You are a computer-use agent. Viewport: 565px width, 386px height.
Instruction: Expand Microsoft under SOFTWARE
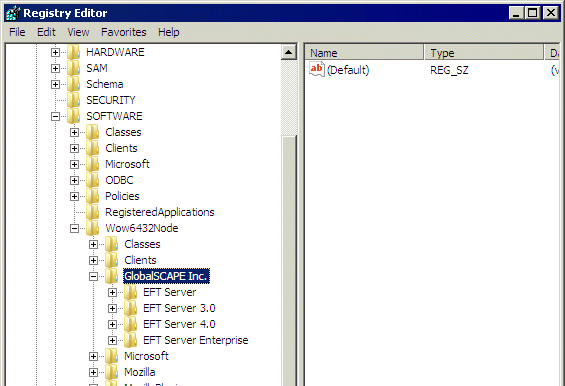pyautogui.click(x=74, y=164)
